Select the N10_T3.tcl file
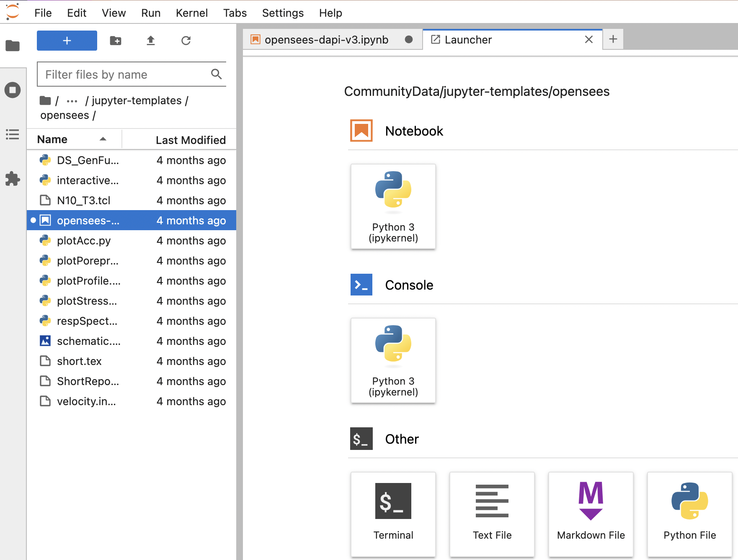Viewport: 738px width, 560px height. [132, 200]
